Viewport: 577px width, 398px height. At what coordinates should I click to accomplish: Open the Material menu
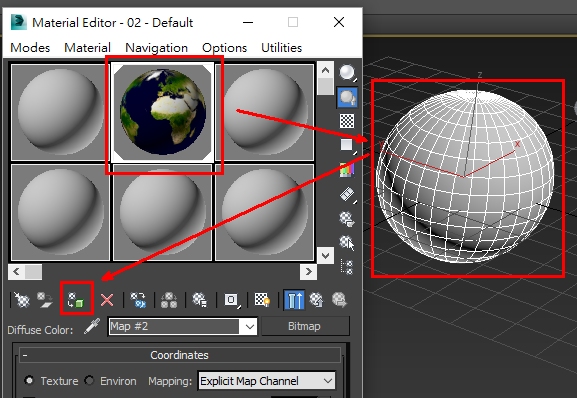pyautogui.click(x=87, y=47)
